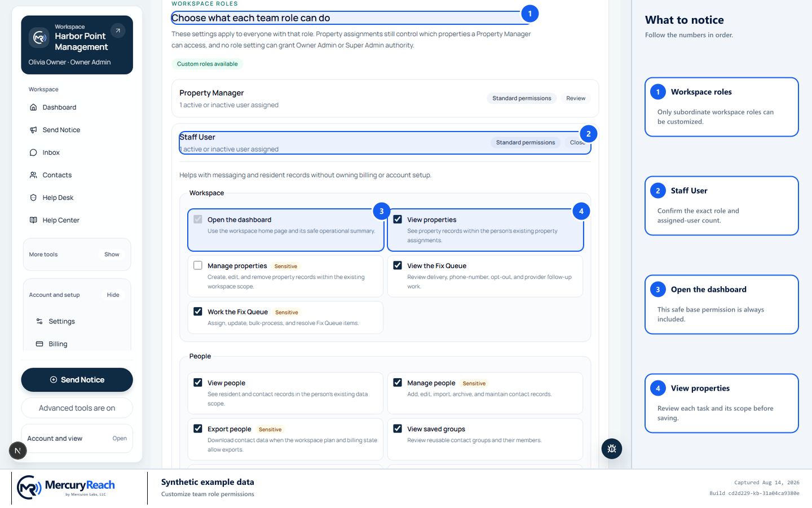Screen dimensions: 812x508
Task: Click 'Captured Aug 14, 2026' text
Action: 767,483
